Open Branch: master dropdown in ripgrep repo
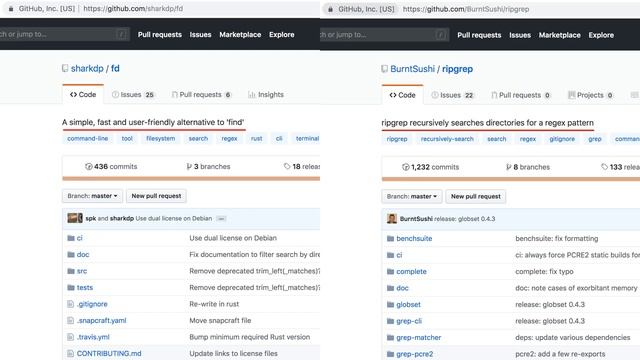 tap(412, 196)
